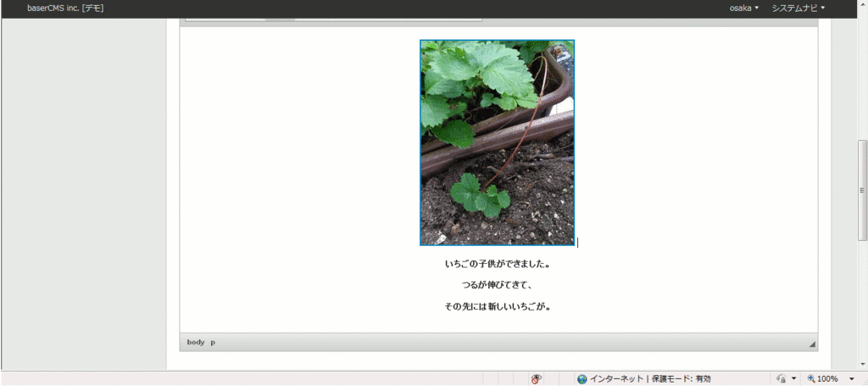Click the privacy blocked-cookie eye icon
The image size is (868, 386).
[536, 379]
